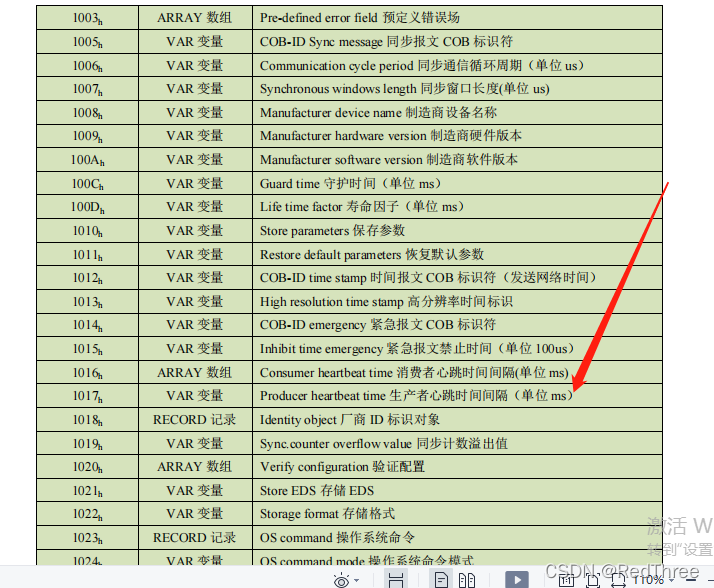Select 'Verify configuration 验证配置' cell
The width and height of the screenshot is (714, 588).
coord(457,467)
